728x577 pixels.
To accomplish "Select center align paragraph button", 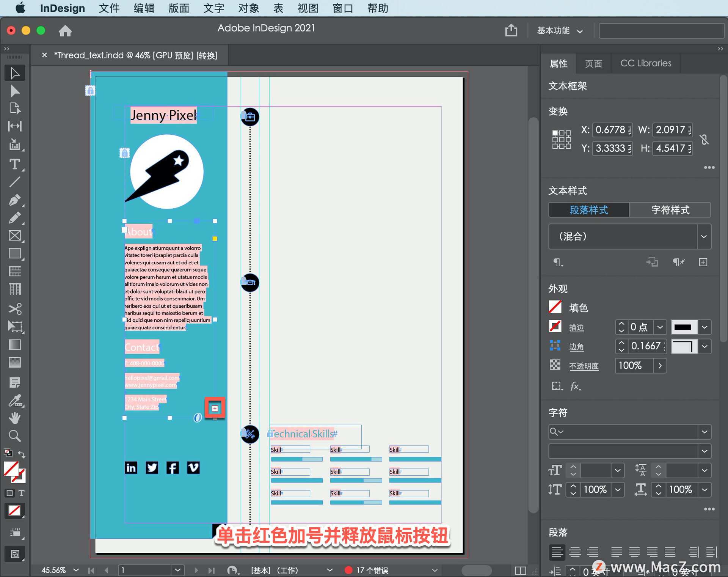I will point(575,552).
